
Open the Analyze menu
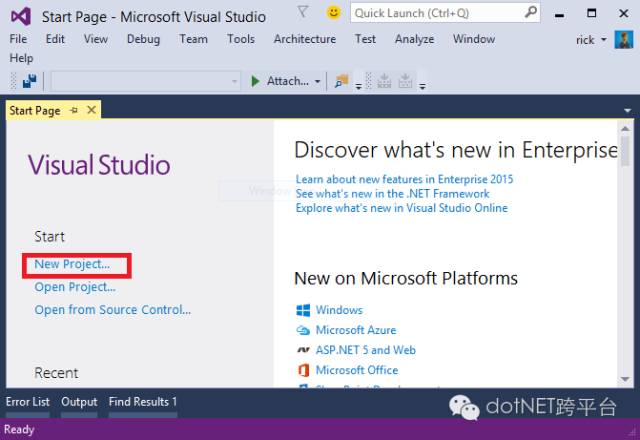point(414,39)
